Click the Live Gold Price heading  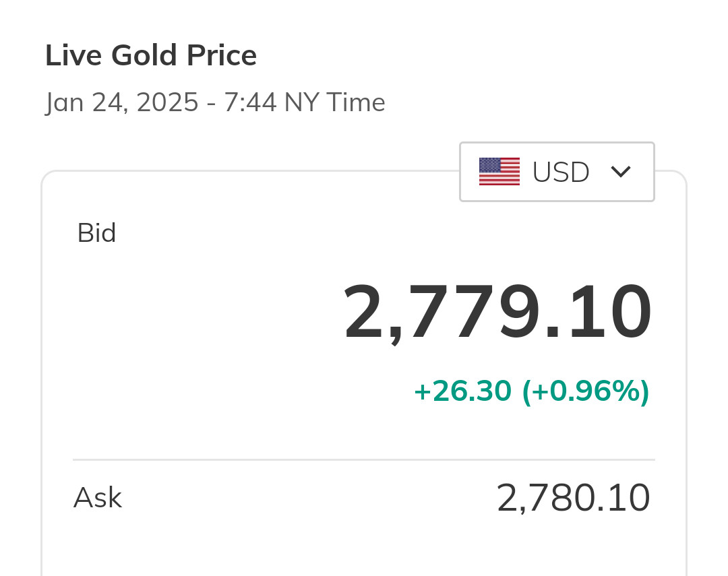click(151, 55)
